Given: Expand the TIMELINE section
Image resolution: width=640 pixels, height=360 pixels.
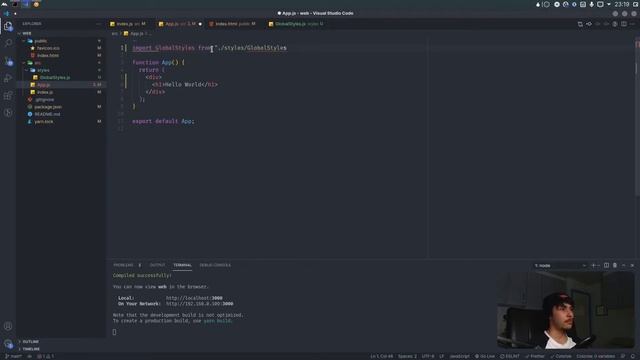Looking at the screenshot, I should [x=61, y=349].
